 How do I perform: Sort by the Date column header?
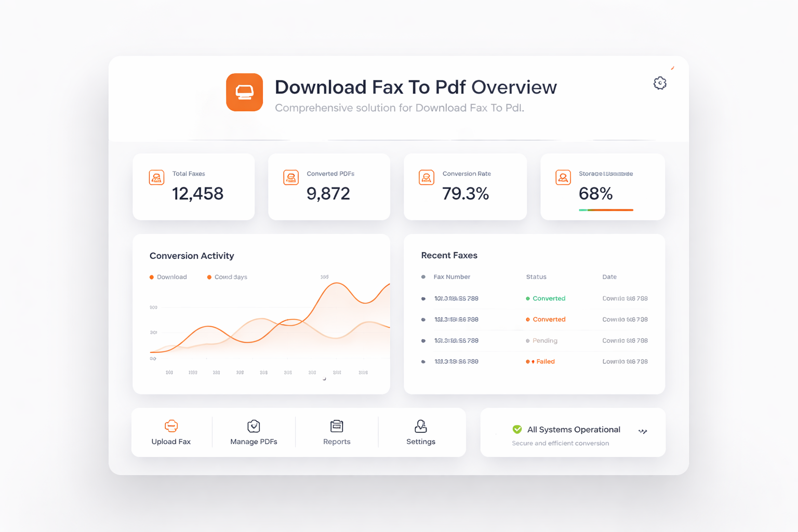point(609,277)
